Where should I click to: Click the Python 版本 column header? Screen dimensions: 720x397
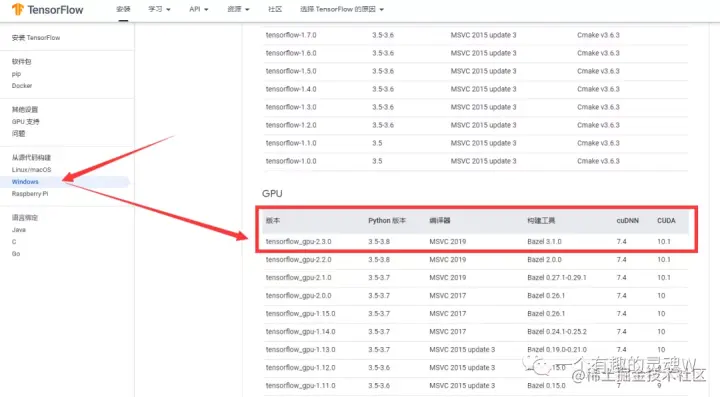pyautogui.click(x=387, y=221)
